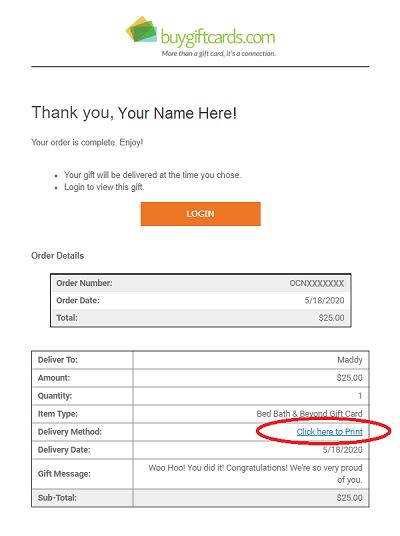Open the Click here to Print link
400x536 pixels.
329,432
